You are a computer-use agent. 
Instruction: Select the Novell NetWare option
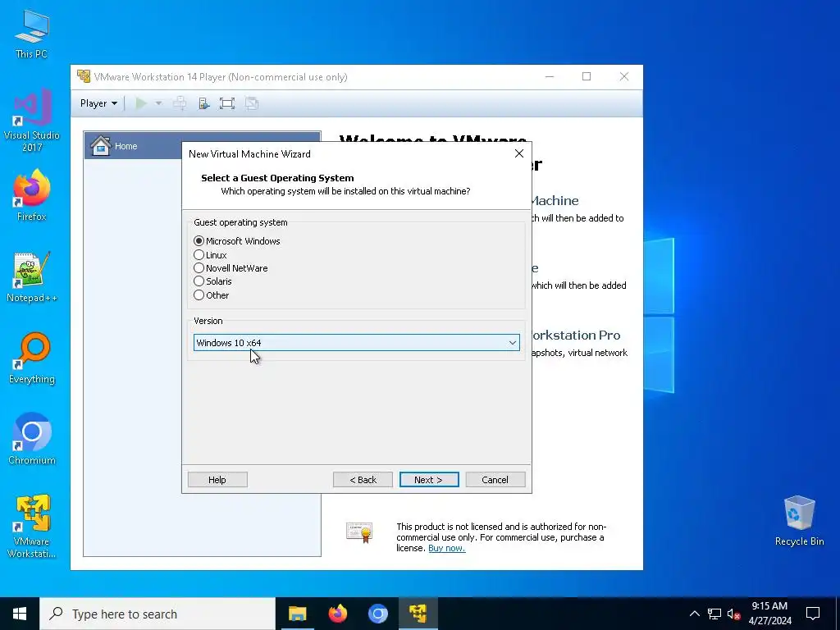[199, 268]
